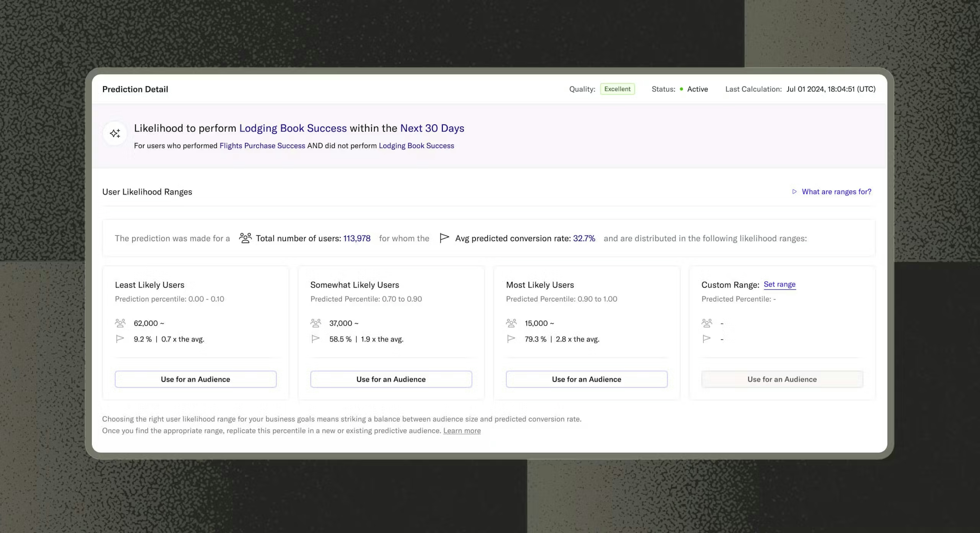Screen dimensions: 980x533
Task: Open the Flights Purchase Success event link
Action: coord(262,146)
